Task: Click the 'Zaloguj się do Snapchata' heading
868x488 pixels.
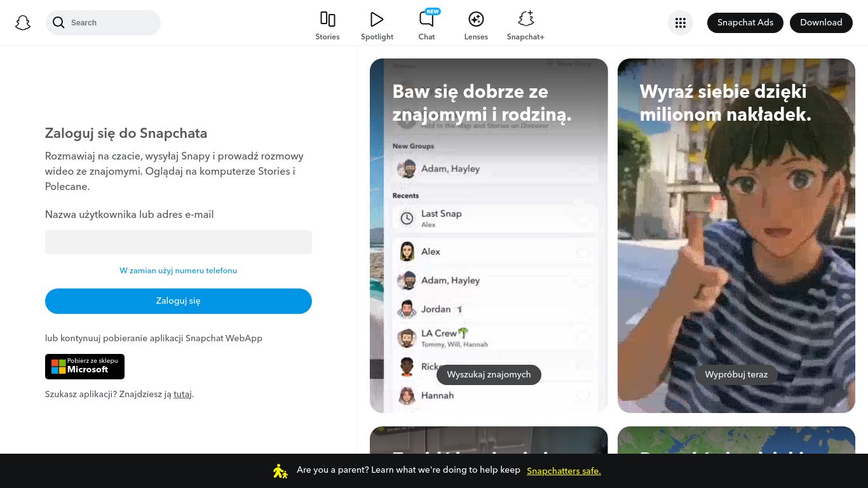Action: (126, 133)
